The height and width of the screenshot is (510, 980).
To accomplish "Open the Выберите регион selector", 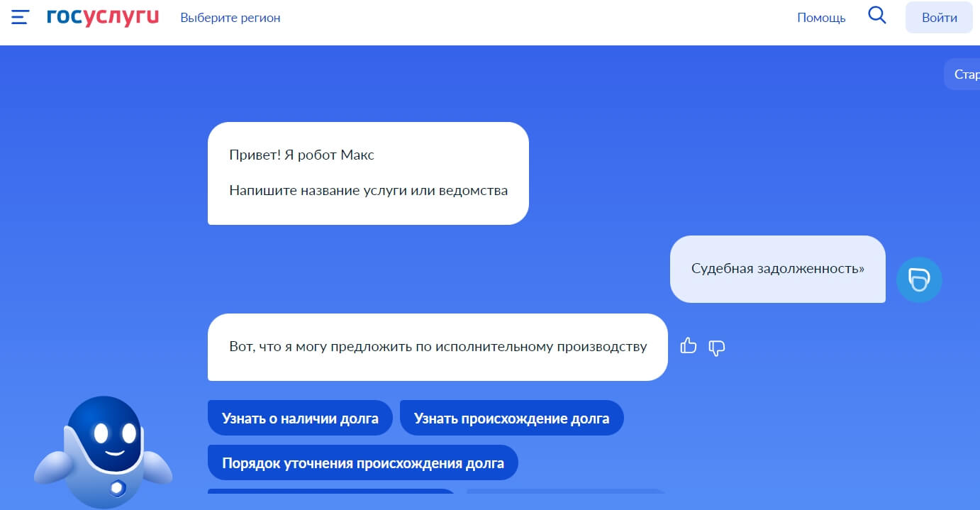I will [x=230, y=18].
